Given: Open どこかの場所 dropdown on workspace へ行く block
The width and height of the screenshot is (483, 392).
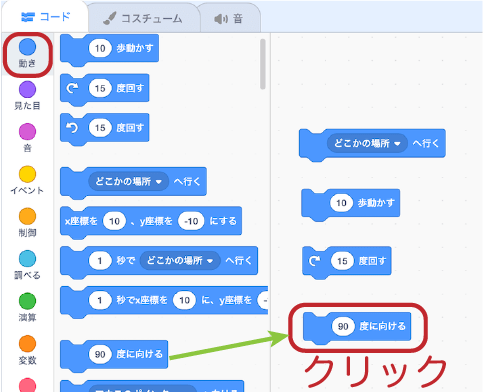Looking at the screenshot, I should click(367, 144).
